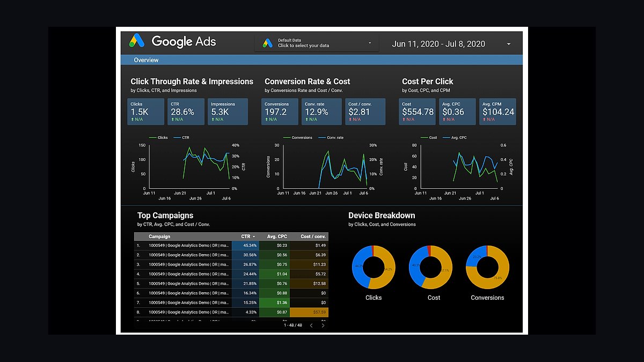Go to next page of campaigns table
Screen dimensions: 644x362
pos(323,325)
